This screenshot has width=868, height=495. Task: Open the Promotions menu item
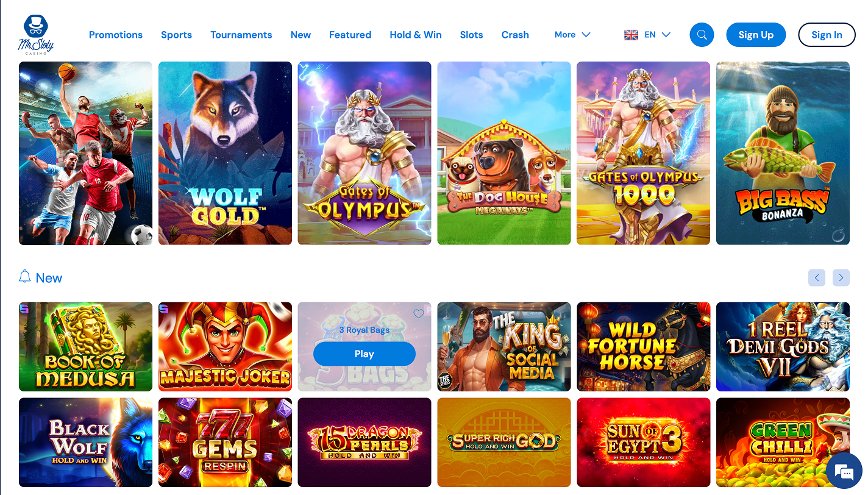pyautogui.click(x=116, y=35)
